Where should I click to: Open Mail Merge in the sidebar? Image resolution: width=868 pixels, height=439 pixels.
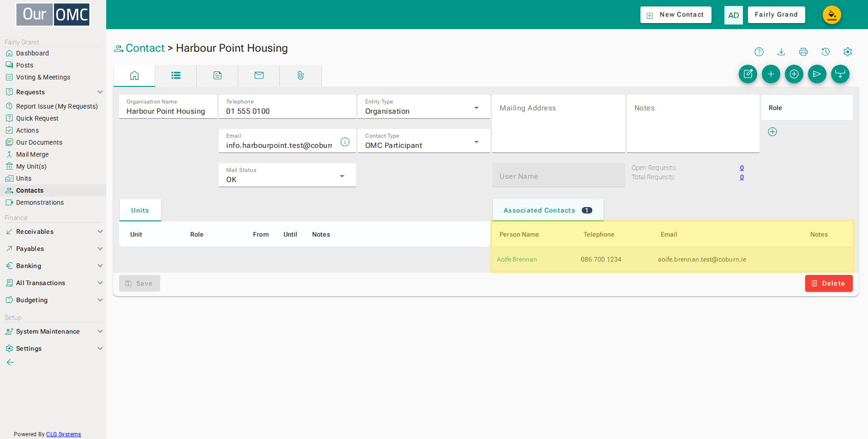32,154
